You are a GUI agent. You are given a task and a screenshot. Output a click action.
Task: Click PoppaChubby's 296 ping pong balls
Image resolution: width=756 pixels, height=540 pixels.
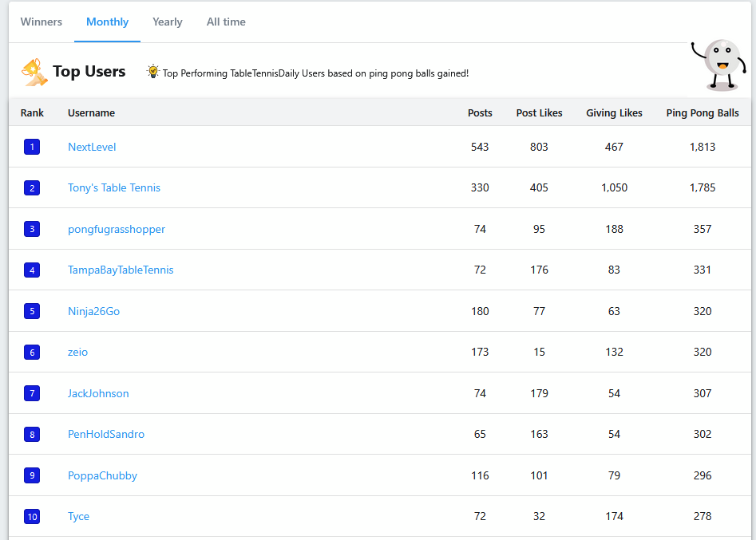pyautogui.click(x=703, y=476)
